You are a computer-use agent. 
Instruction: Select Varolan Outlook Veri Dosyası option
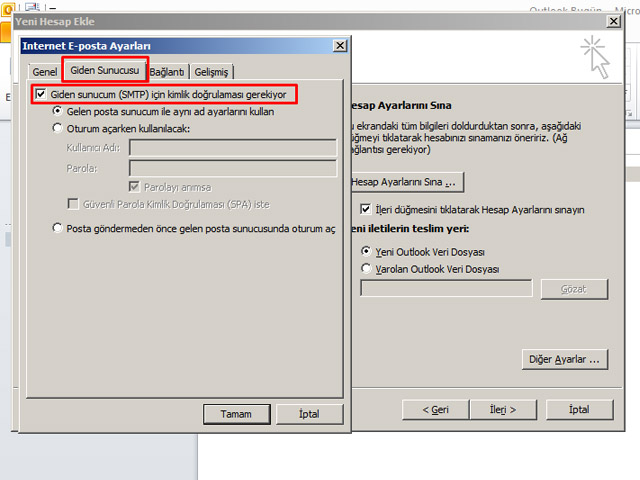click(x=367, y=269)
